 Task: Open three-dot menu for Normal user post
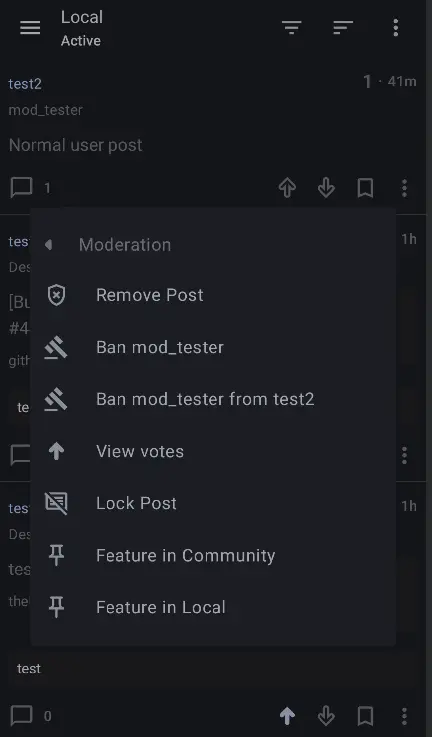[404, 188]
